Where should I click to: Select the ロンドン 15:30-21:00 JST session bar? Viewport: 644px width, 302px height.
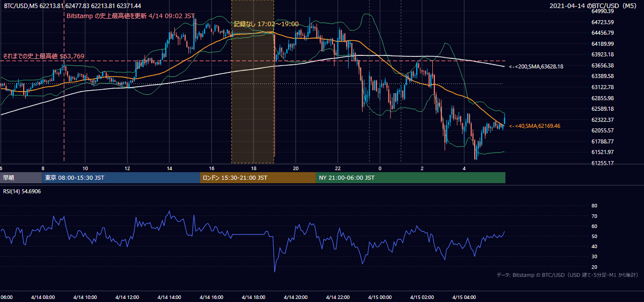click(258, 178)
